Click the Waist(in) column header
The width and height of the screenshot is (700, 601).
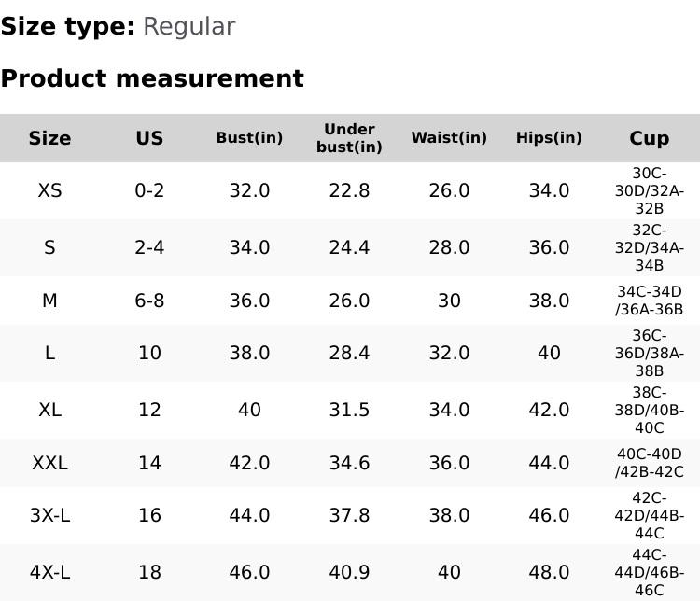click(x=449, y=138)
